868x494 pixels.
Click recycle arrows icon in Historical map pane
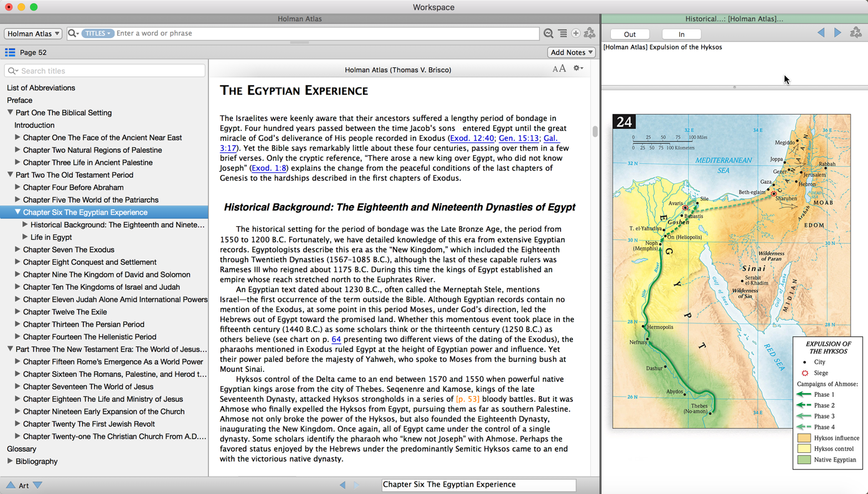coord(856,33)
